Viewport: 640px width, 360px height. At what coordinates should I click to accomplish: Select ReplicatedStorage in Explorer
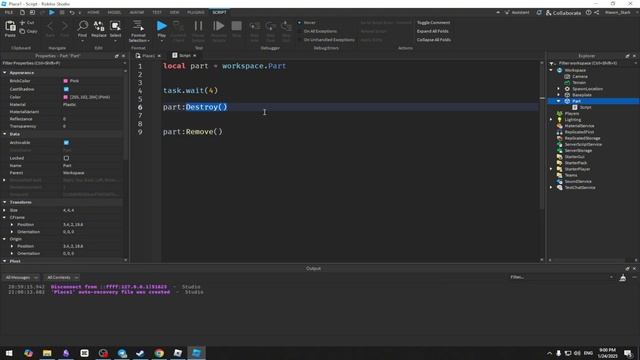tap(582, 138)
